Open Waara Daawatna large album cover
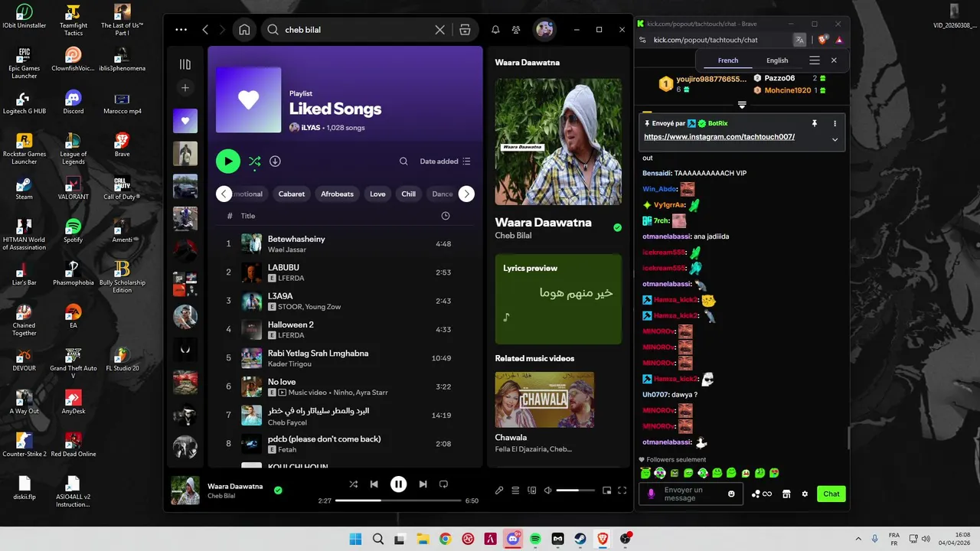Viewport: 980px width, 551px height. (x=558, y=142)
